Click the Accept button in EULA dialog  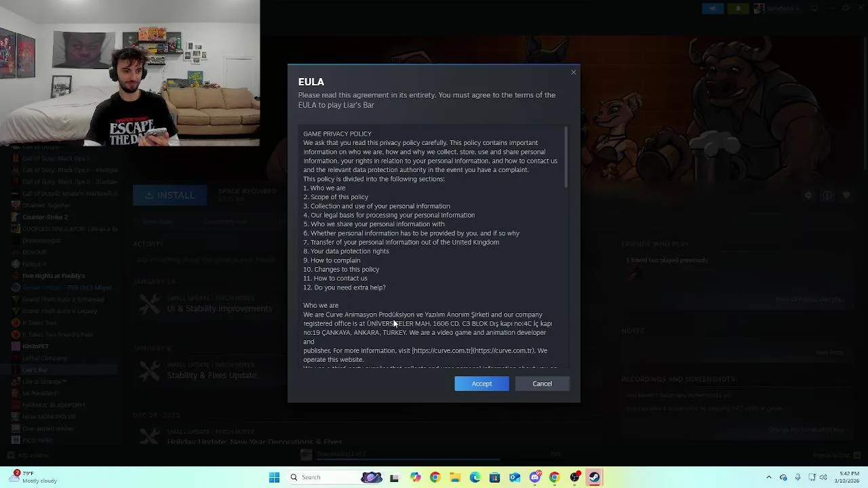tap(481, 384)
